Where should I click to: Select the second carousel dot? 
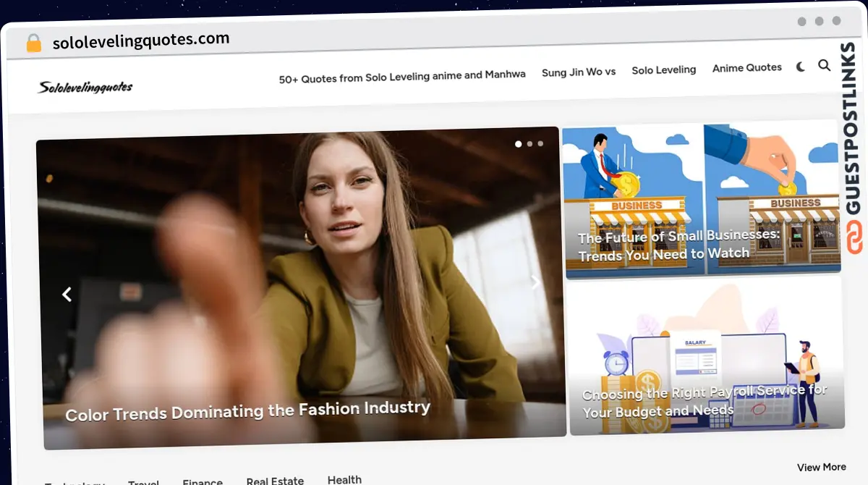click(529, 144)
